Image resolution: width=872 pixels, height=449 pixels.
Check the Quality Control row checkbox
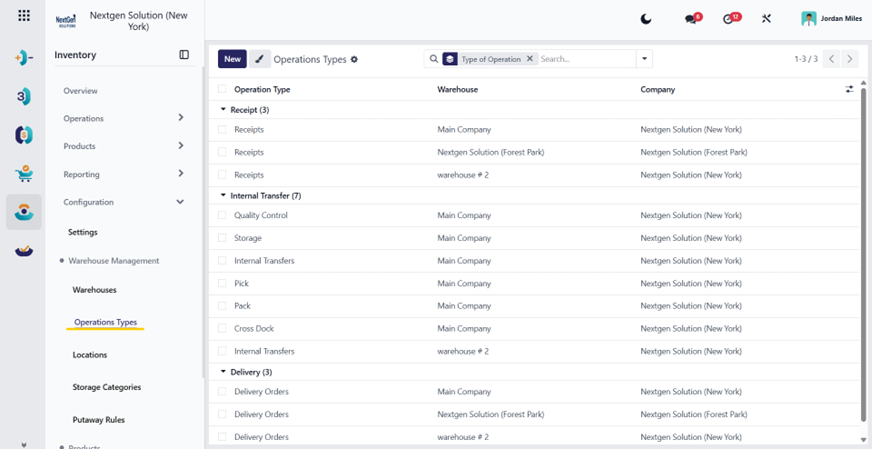222,215
